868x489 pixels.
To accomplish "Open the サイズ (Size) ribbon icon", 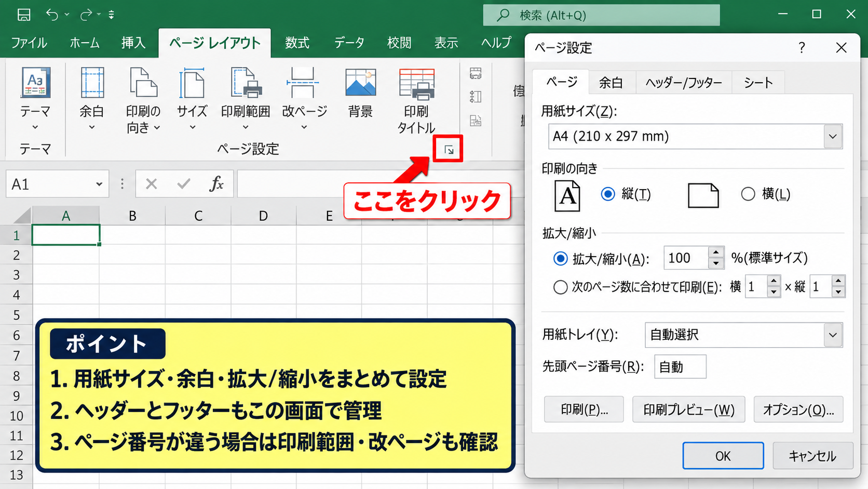I will click(x=192, y=83).
